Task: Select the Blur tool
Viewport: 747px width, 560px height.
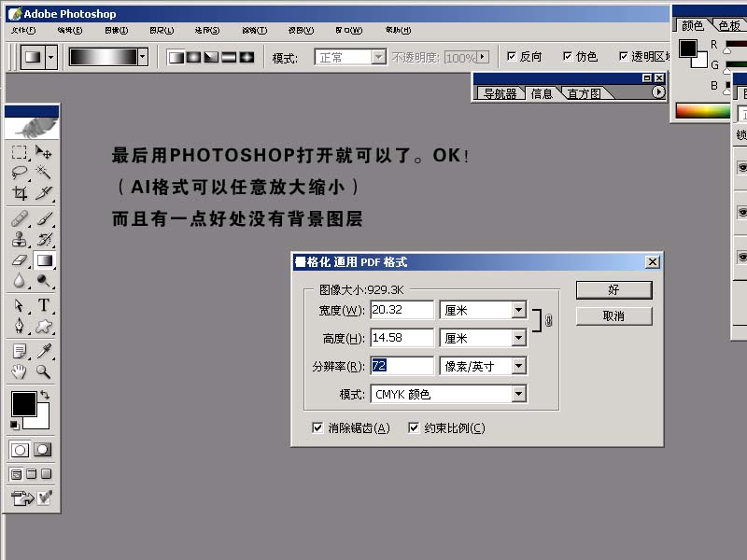Action: coord(19,281)
